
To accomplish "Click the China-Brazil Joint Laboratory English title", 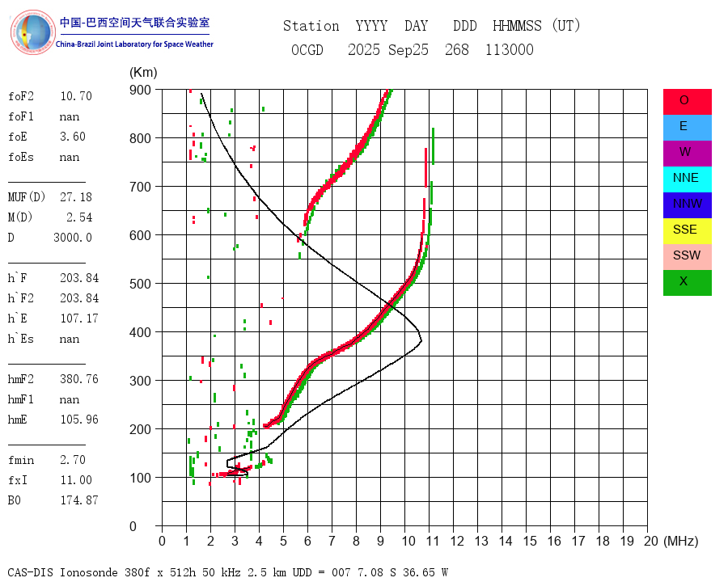I will point(134,44).
